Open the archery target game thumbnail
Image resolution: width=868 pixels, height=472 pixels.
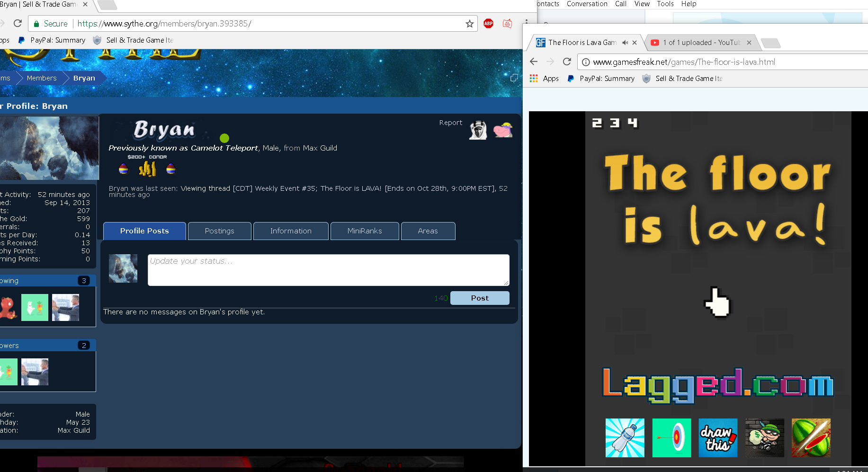671,438
